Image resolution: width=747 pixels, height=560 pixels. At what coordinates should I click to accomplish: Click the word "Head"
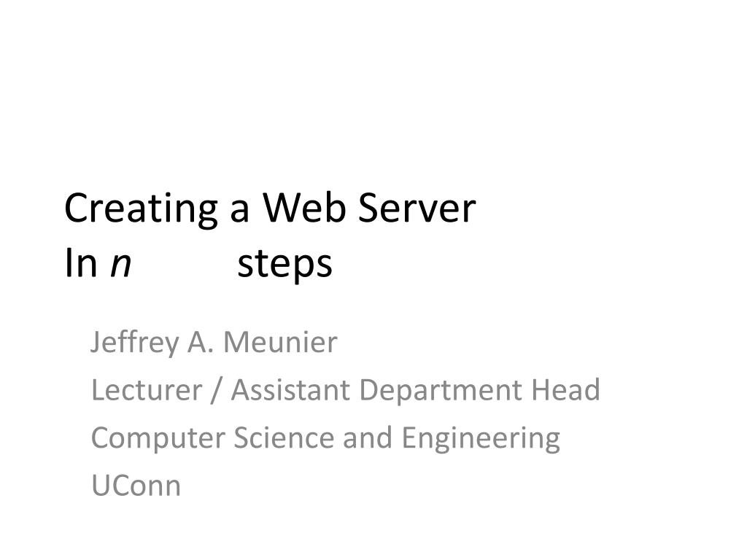point(565,389)
